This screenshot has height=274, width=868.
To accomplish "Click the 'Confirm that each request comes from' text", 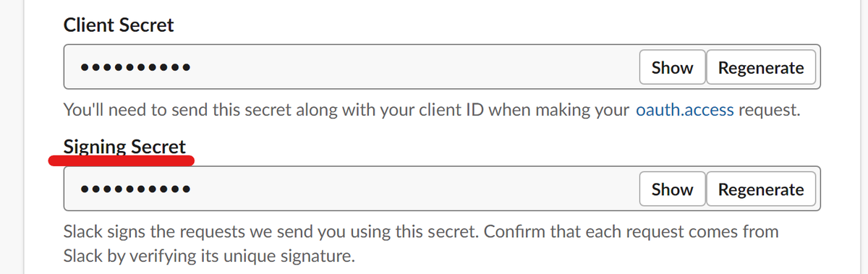I will tap(631, 232).
